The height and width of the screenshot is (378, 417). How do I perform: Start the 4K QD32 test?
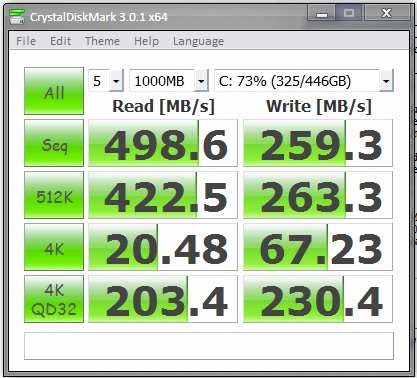tap(54, 299)
